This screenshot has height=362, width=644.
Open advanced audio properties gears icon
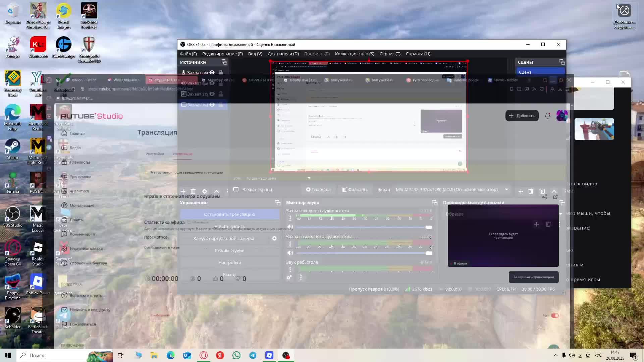(289, 278)
